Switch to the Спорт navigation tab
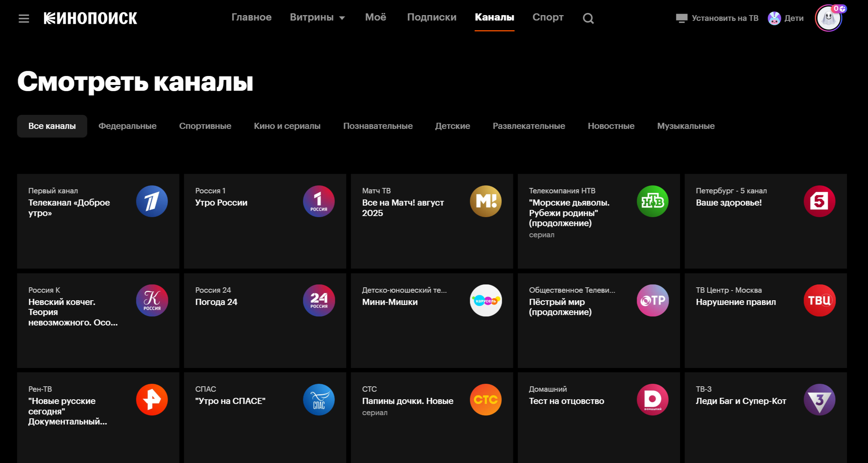868x463 pixels. [548, 17]
